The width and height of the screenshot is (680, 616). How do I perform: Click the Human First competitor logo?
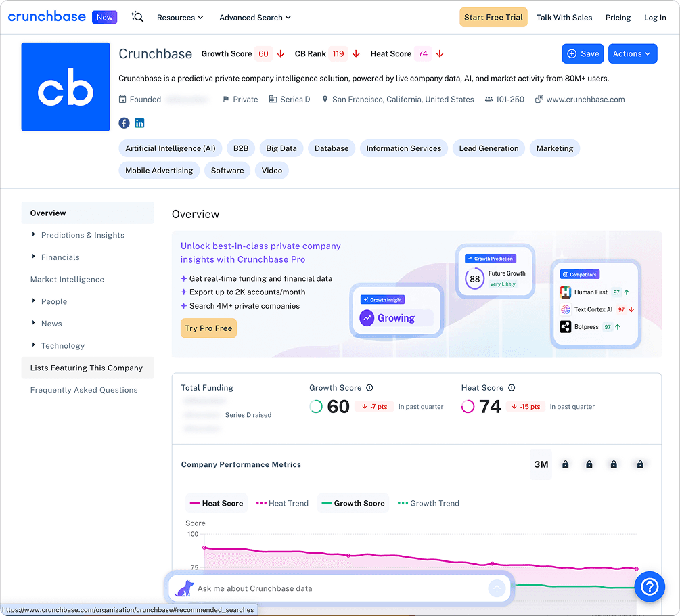[x=566, y=292]
